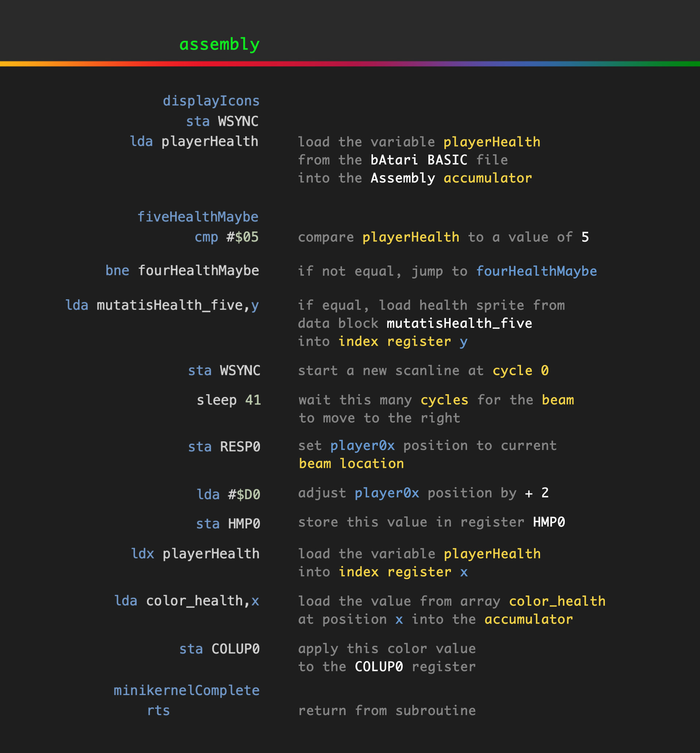Select the assembly tab label

(220, 44)
